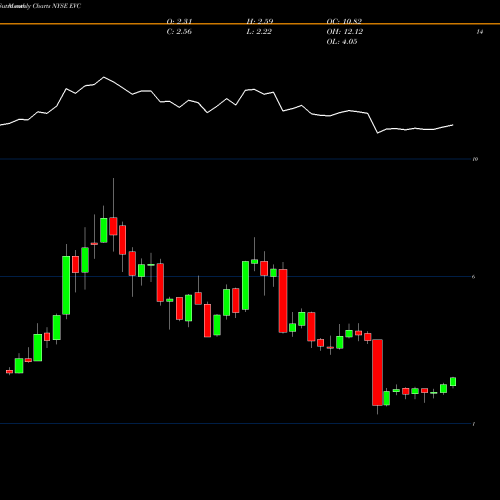
Task: Click the first small red candlestick at far left
Action: point(9,371)
